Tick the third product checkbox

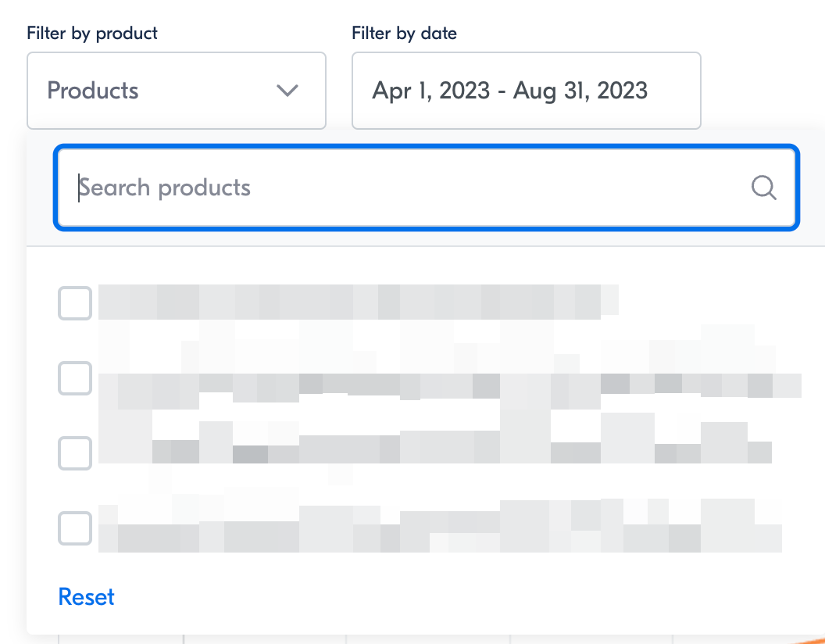[75, 453]
